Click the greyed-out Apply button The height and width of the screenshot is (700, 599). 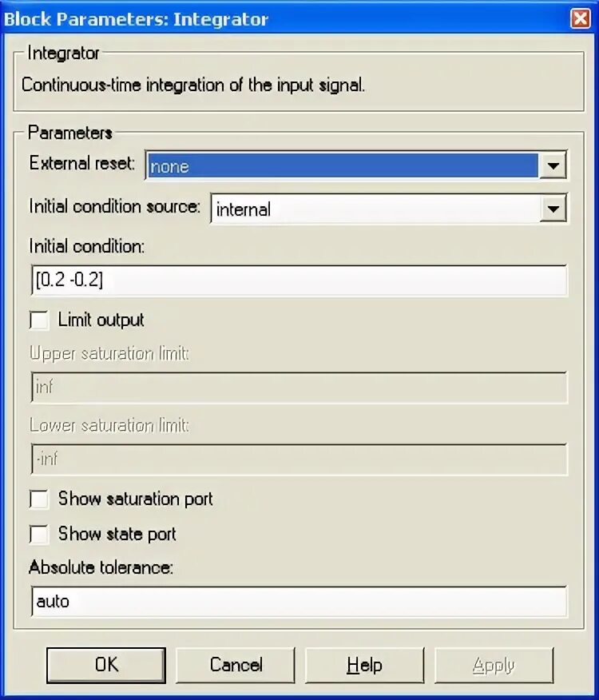coord(494,665)
